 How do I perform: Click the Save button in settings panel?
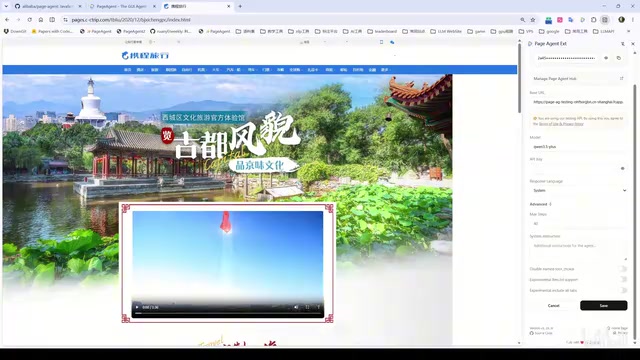603,305
